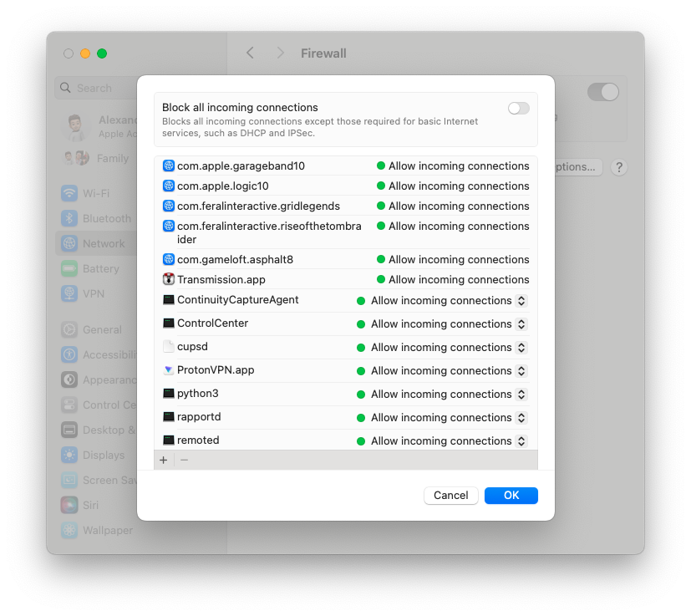Select ContinuityCaptureAgent name text
691x616 pixels.
pos(237,300)
